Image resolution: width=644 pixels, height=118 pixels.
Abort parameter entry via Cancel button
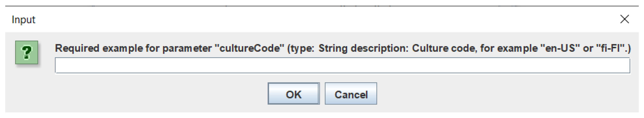point(351,94)
